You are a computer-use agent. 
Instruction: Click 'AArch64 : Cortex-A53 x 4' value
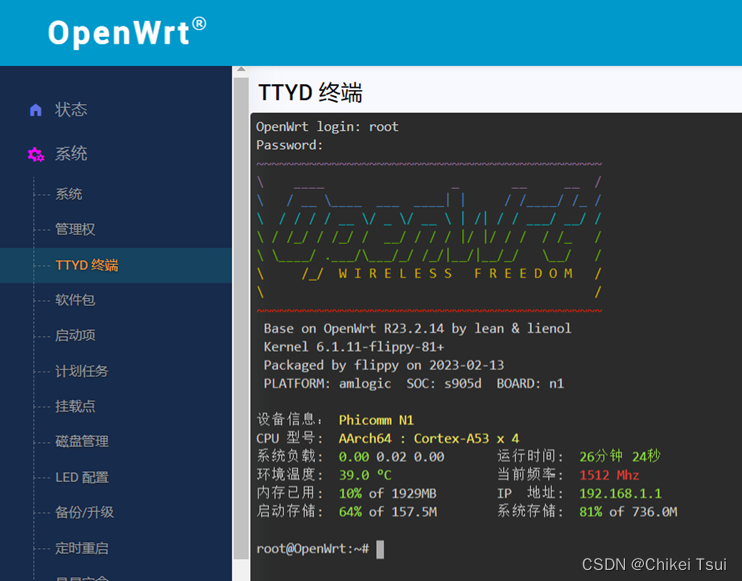pyautogui.click(x=429, y=439)
